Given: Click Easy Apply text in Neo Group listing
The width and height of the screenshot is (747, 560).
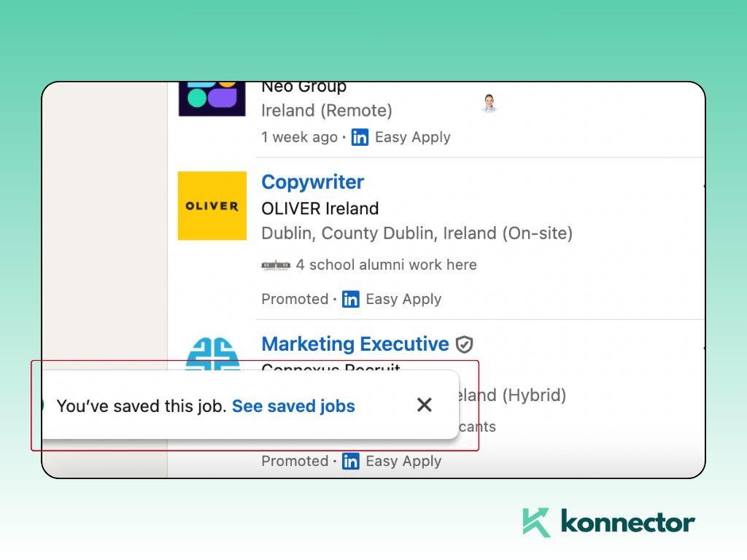Looking at the screenshot, I should coord(413,138).
